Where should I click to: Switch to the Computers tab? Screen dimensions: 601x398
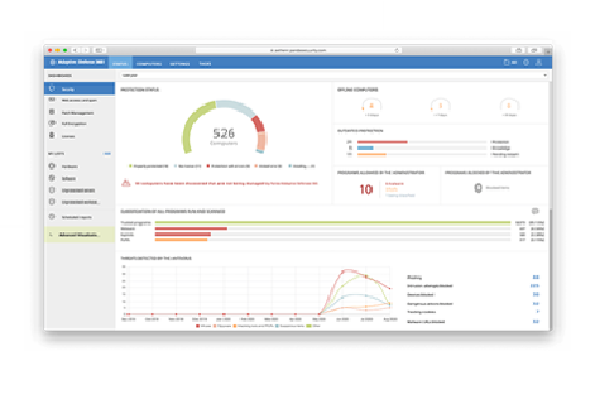pyautogui.click(x=149, y=64)
